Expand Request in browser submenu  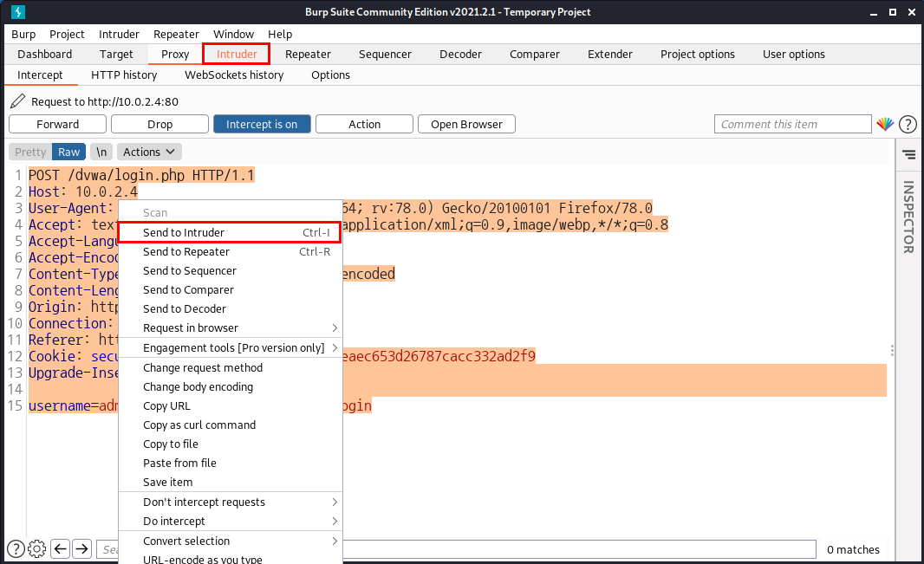click(231, 328)
